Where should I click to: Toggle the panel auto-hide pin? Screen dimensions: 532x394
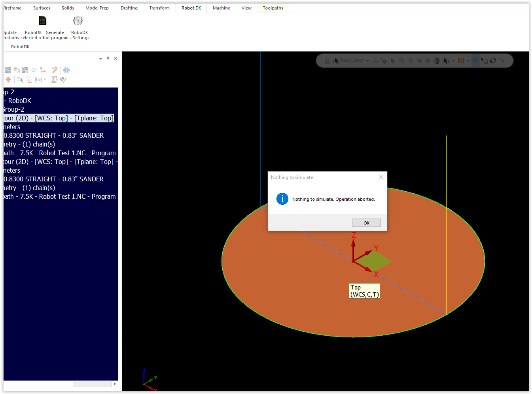click(x=108, y=58)
